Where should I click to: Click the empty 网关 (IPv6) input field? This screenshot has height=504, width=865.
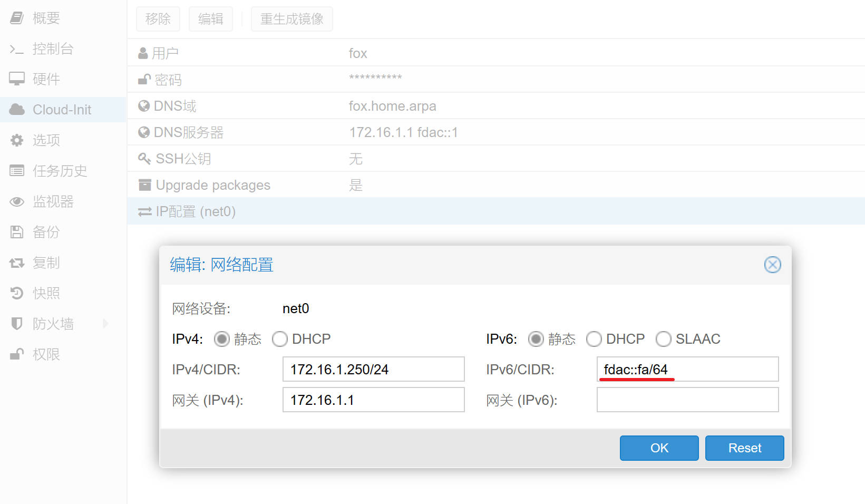point(688,400)
